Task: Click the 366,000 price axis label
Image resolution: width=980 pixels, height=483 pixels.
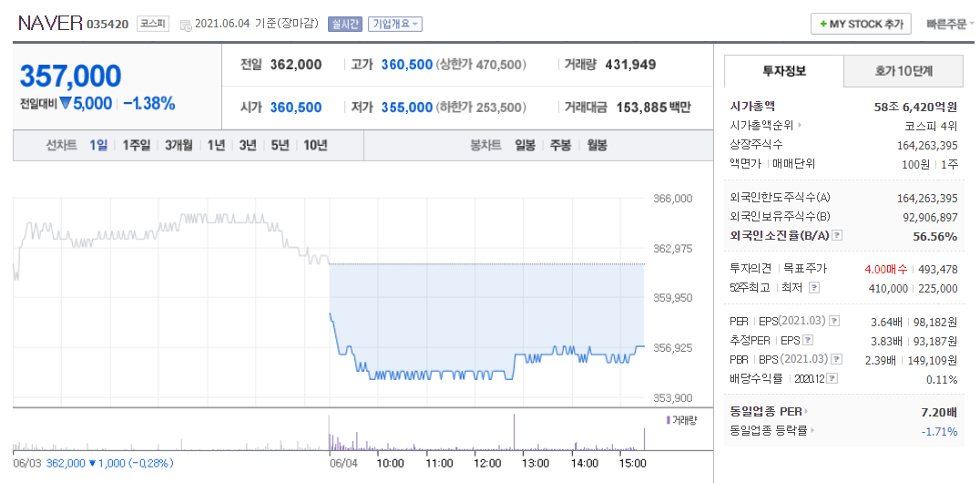Action: point(673,199)
